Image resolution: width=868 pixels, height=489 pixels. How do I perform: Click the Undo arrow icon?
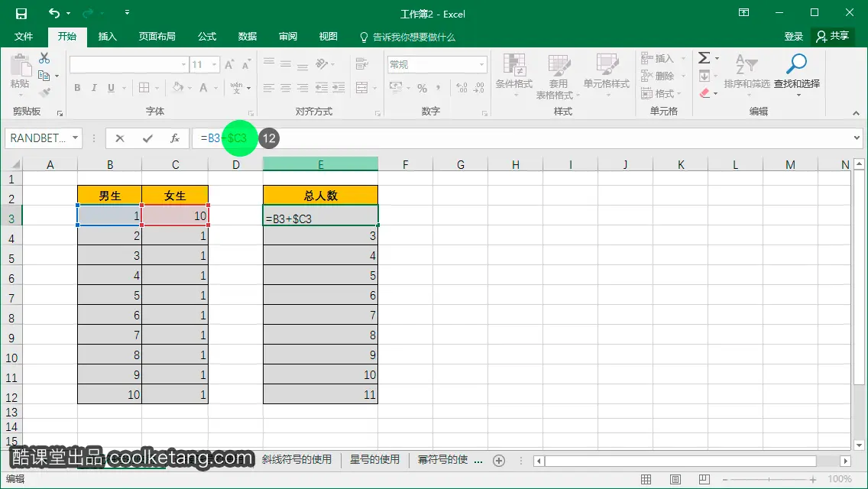click(53, 13)
